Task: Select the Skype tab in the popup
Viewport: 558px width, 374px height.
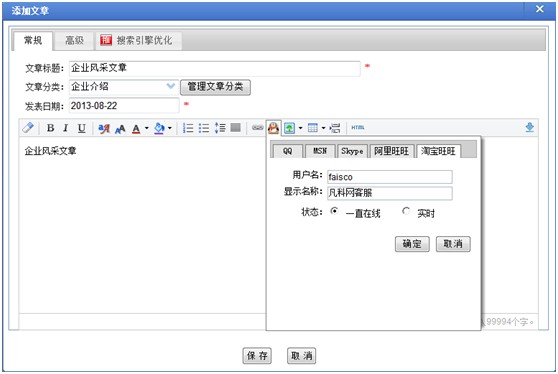Action: point(352,151)
